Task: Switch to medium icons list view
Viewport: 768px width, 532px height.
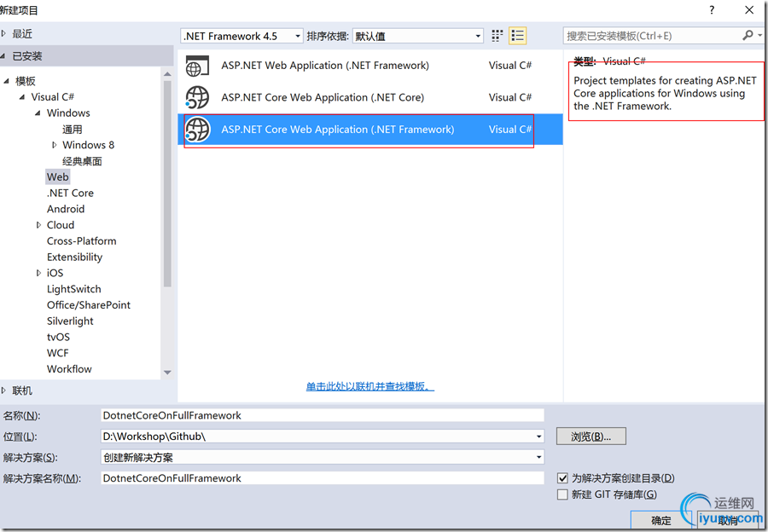Action: pyautogui.click(x=517, y=36)
